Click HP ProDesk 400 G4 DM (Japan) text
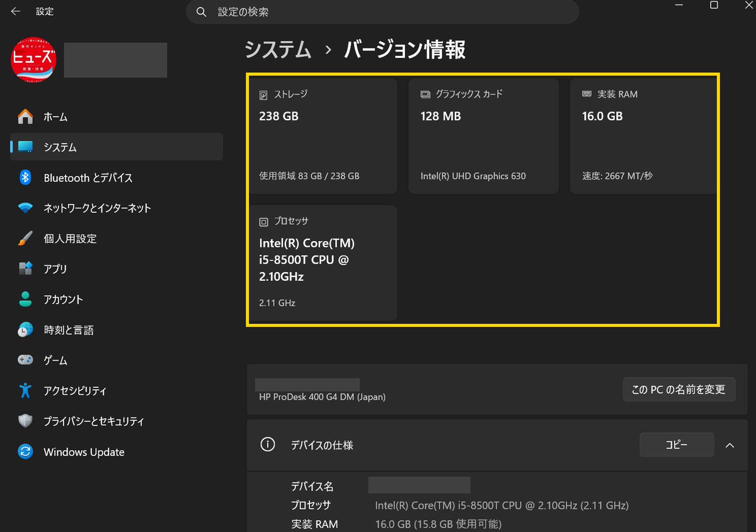Image resolution: width=756 pixels, height=532 pixels. point(323,397)
